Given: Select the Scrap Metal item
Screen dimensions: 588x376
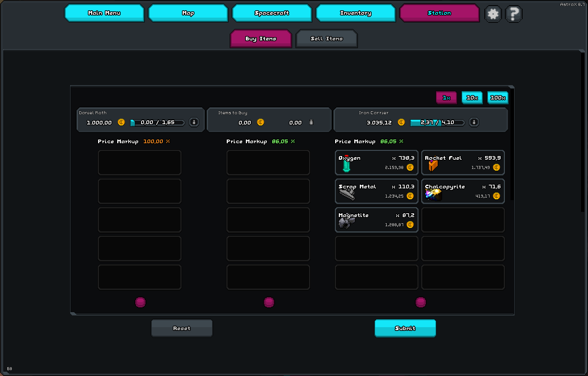Looking at the screenshot, I should (x=376, y=191).
